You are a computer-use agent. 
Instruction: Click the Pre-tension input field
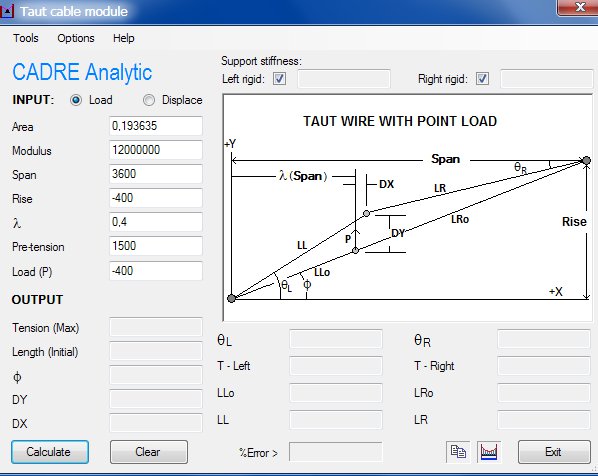pyautogui.click(x=156, y=246)
